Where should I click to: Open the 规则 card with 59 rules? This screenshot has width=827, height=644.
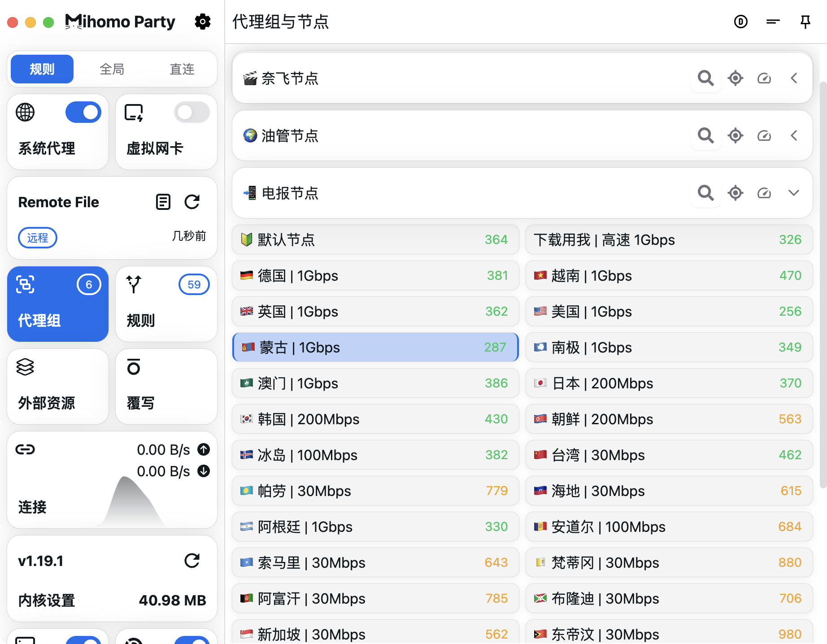166,304
